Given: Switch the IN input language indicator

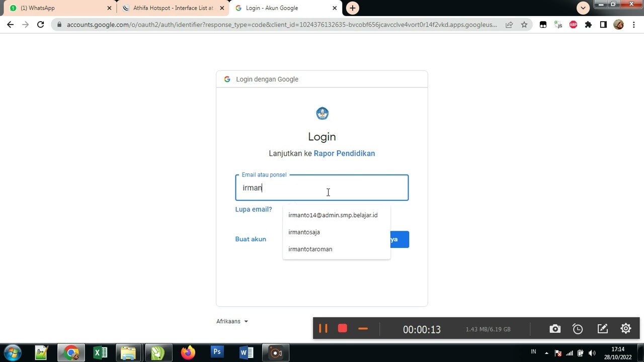Looking at the screenshot, I should coord(533,351).
